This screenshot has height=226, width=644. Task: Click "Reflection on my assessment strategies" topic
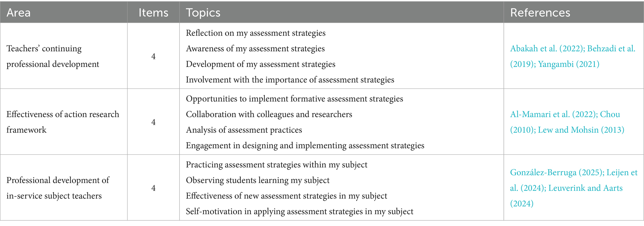[x=255, y=33]
